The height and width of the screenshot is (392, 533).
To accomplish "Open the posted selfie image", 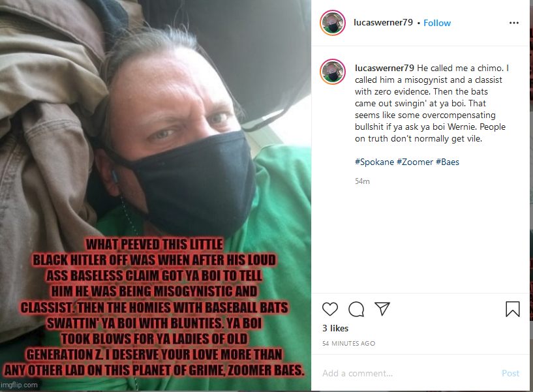I will (155, 196).
